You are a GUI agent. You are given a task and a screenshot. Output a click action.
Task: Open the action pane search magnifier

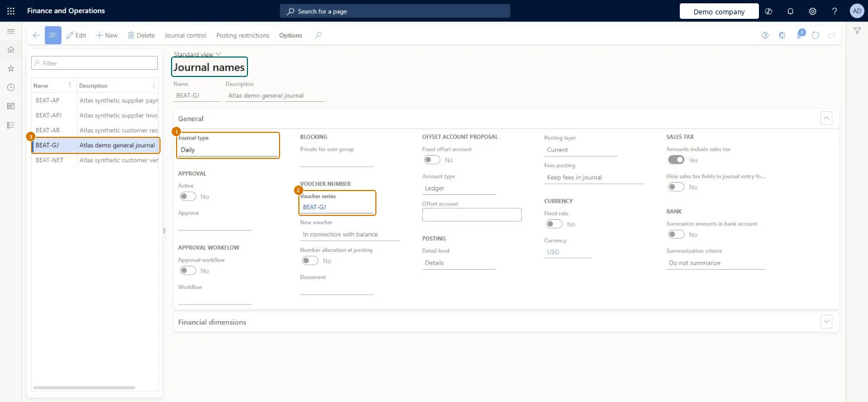pos(318,35)
